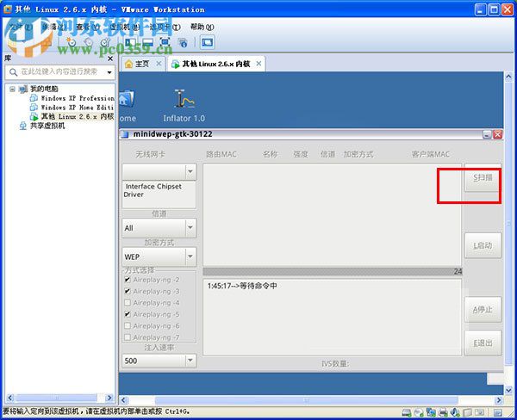This screenshot has height=420, width=517.
Task: Close the minidwep-gtk window
Action: (x=497, y=134)
